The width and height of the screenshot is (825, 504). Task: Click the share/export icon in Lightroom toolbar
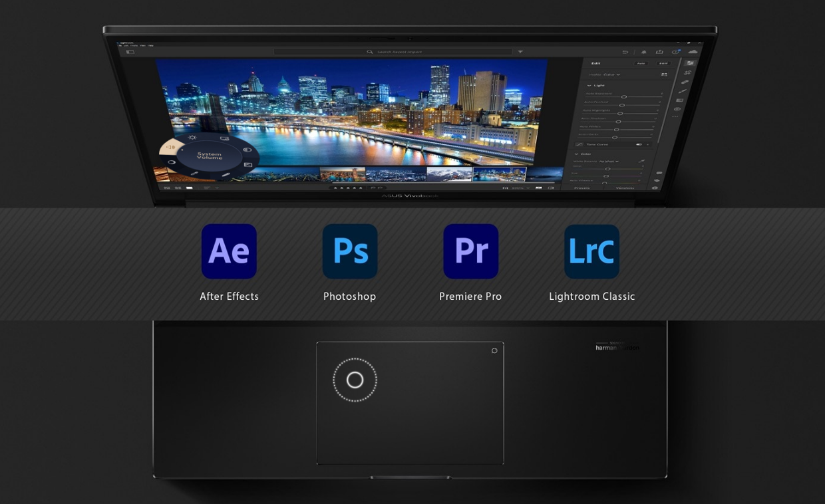click(x=659, y=52)
